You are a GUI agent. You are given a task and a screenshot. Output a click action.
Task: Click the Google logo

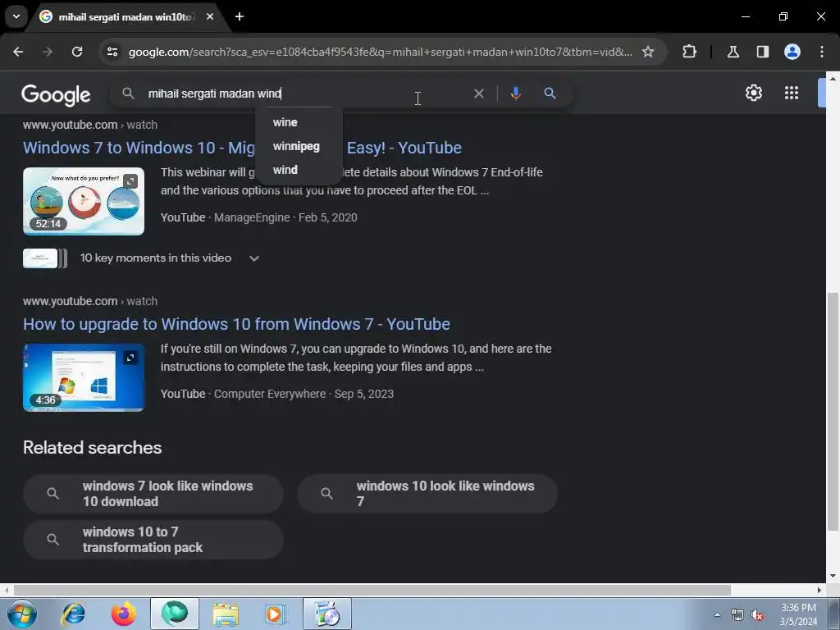[x=56, y=95]
